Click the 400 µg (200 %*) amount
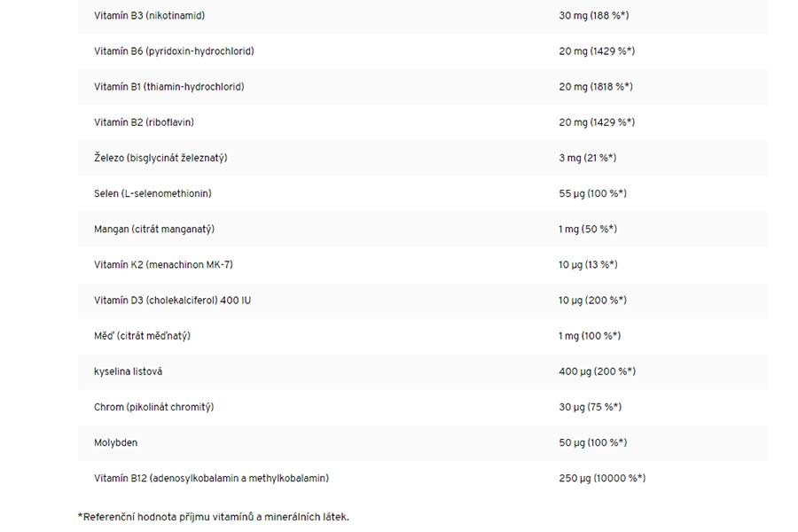This screenshot has height=532, width=798. pos(597,372)
